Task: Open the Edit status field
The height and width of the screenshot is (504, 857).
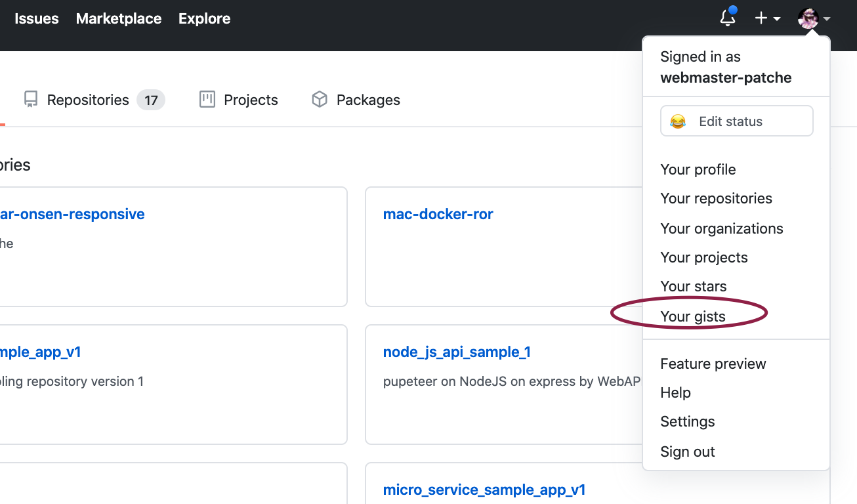Action: [x=736, y=121]
